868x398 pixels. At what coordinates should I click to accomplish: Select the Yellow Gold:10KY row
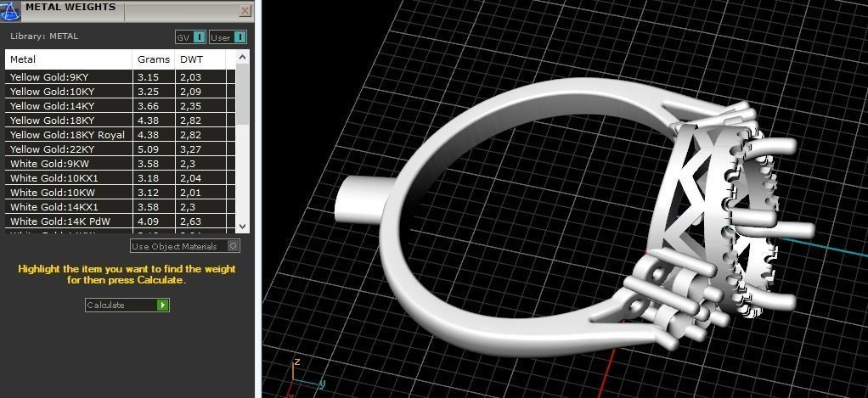tap(120, 91)
